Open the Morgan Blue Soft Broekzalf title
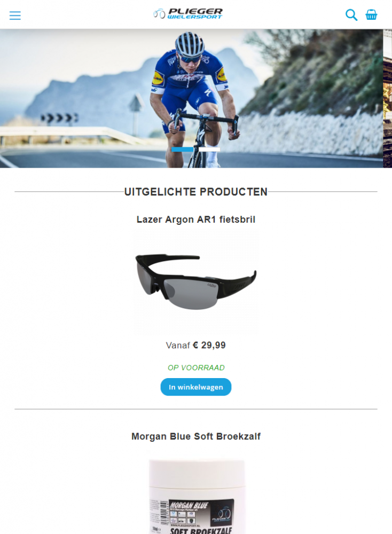This screenshot has height=534, width=392. pos(196,436)
